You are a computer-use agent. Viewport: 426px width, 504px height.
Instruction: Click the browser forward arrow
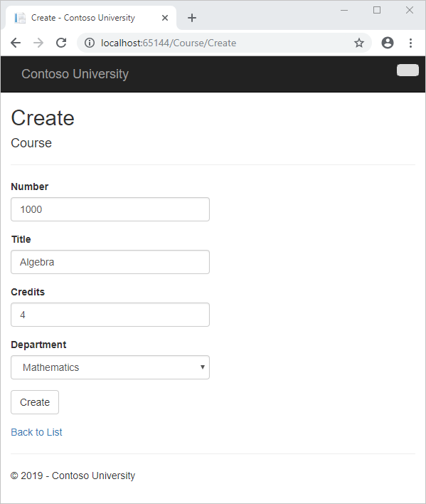(x=38, y=43)
